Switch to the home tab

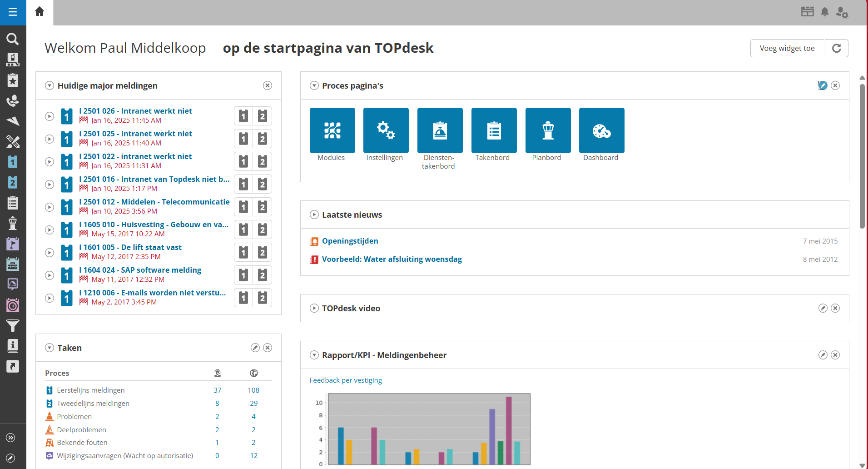[40, 12]
